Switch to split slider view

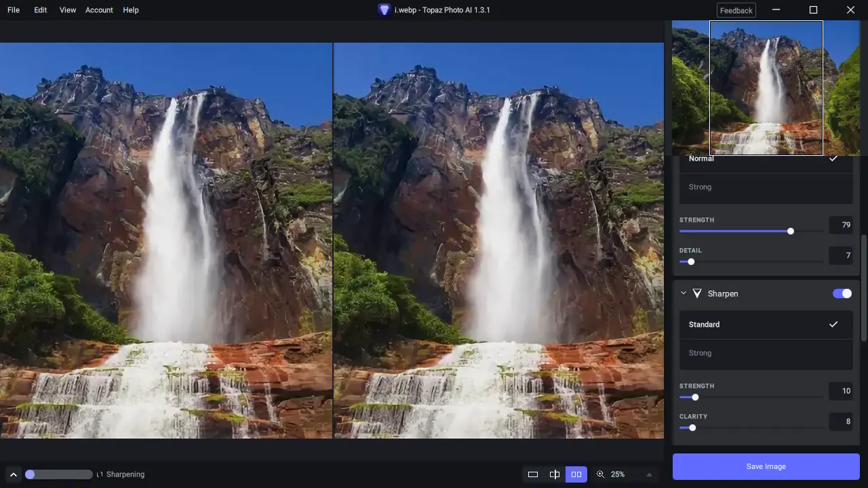coord(555,474)
